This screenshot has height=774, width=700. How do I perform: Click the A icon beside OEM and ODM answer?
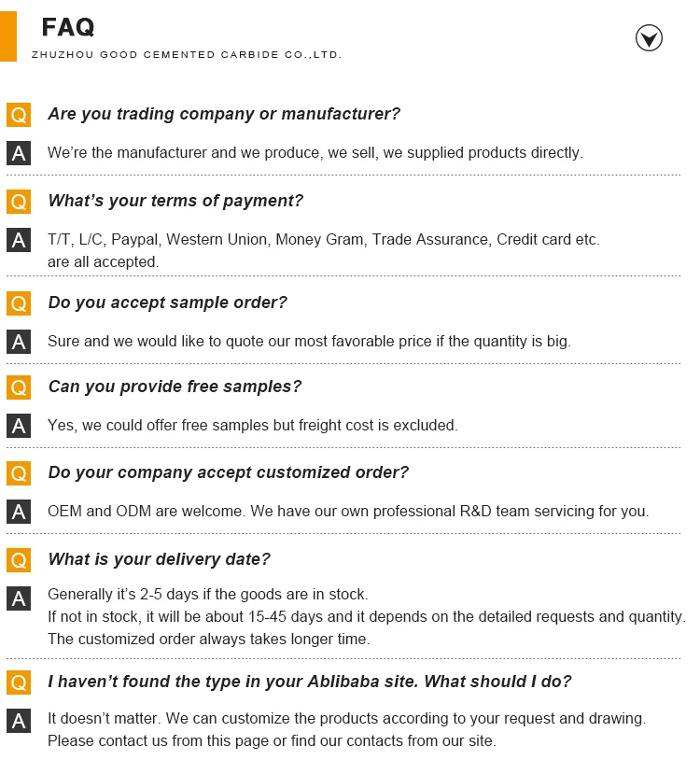click(x=19, y=512)
